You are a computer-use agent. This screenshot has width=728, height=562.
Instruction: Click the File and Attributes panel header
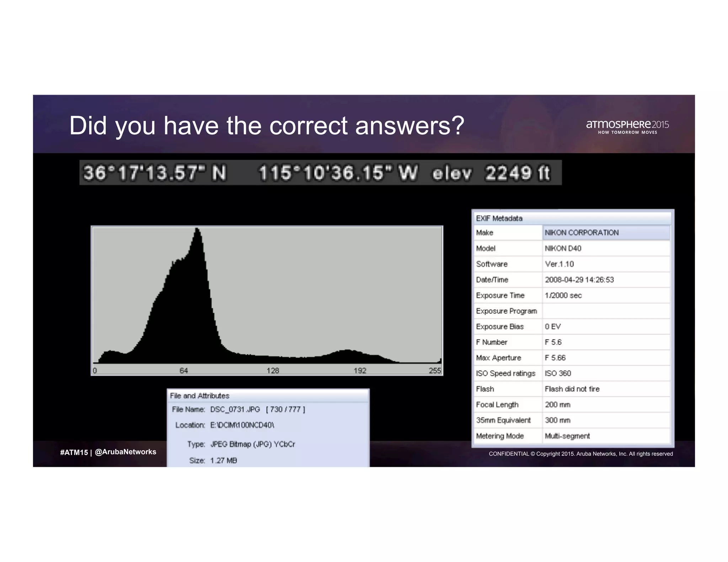(268, 396)
